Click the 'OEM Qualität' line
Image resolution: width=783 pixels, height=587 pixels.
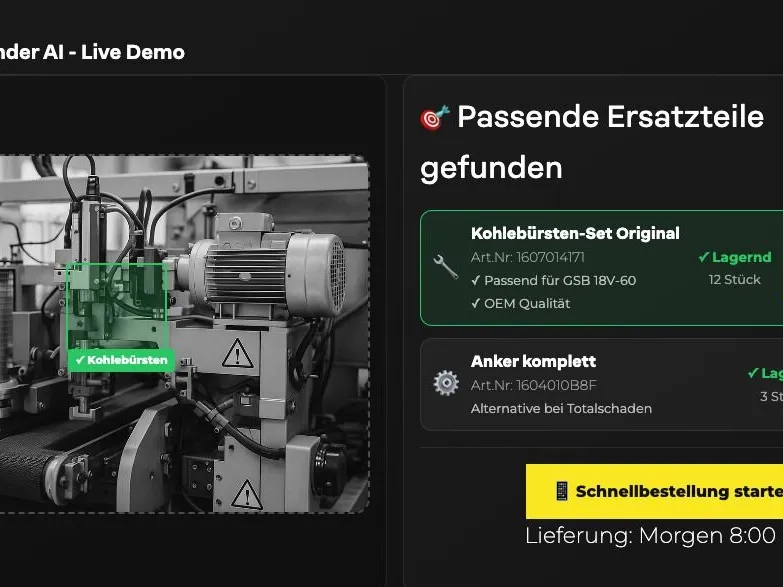[x=520, y=303]
